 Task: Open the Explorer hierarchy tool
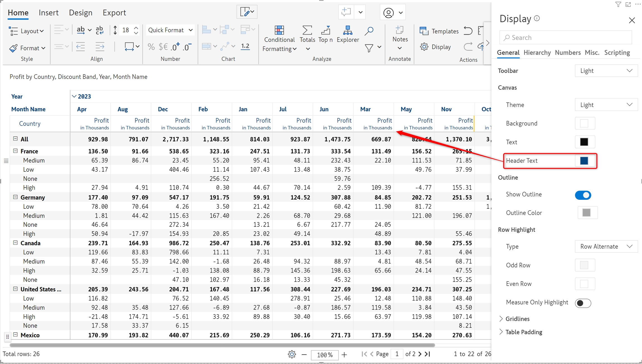coord(347,31)
